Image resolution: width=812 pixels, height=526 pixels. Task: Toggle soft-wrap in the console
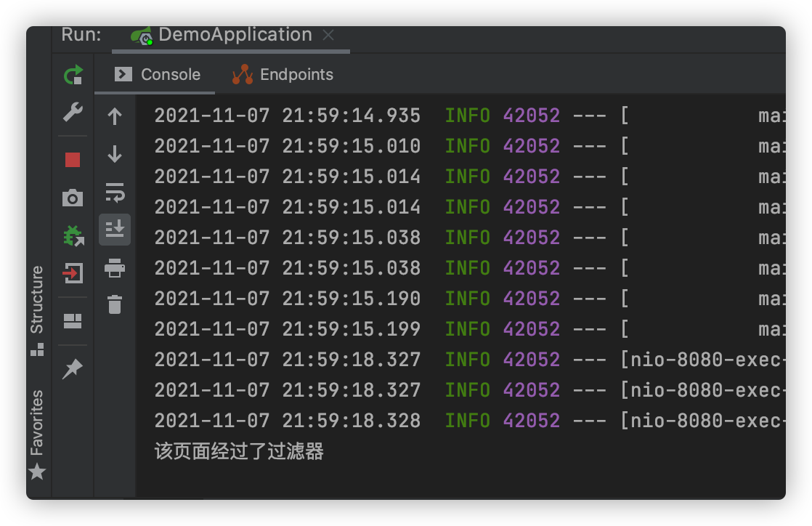tap(115, 193)
